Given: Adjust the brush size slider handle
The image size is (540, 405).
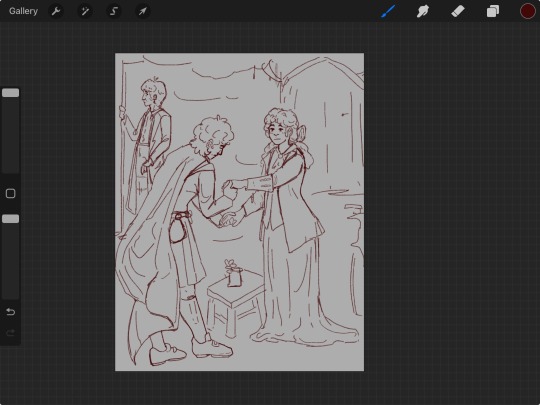Looking at the screenshot, I should pos(11,93).
